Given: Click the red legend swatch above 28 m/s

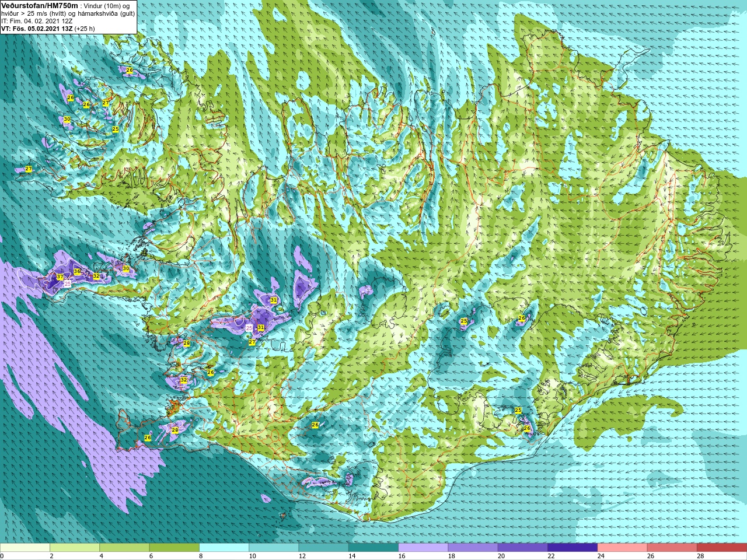Looking at the screenshot, I should point(722,547).
